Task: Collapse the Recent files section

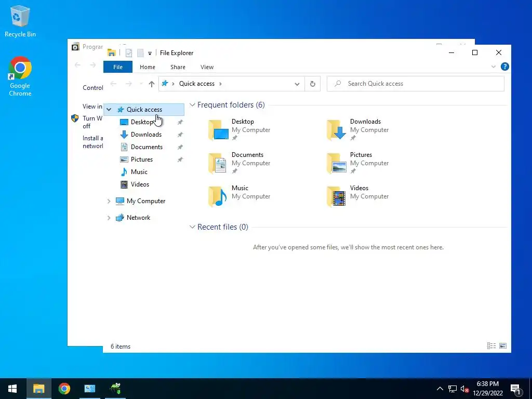Action: coord(192,227)
